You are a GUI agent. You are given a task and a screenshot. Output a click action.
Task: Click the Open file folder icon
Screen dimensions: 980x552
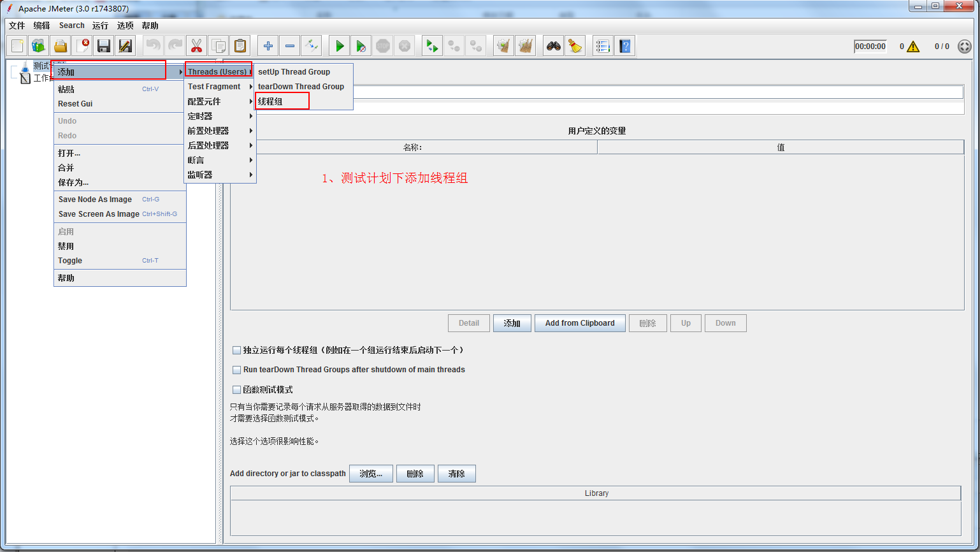tap(61, 46)
